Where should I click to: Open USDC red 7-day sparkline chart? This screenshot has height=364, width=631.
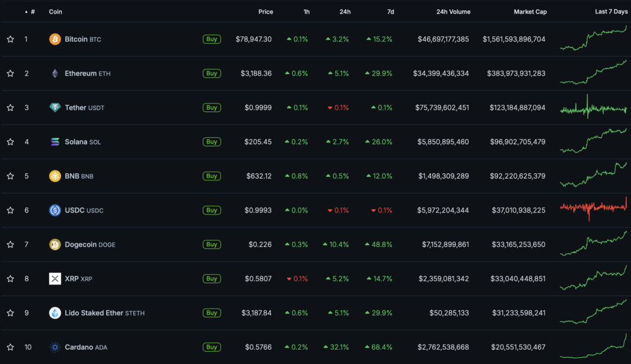click(x=593, y=209)
